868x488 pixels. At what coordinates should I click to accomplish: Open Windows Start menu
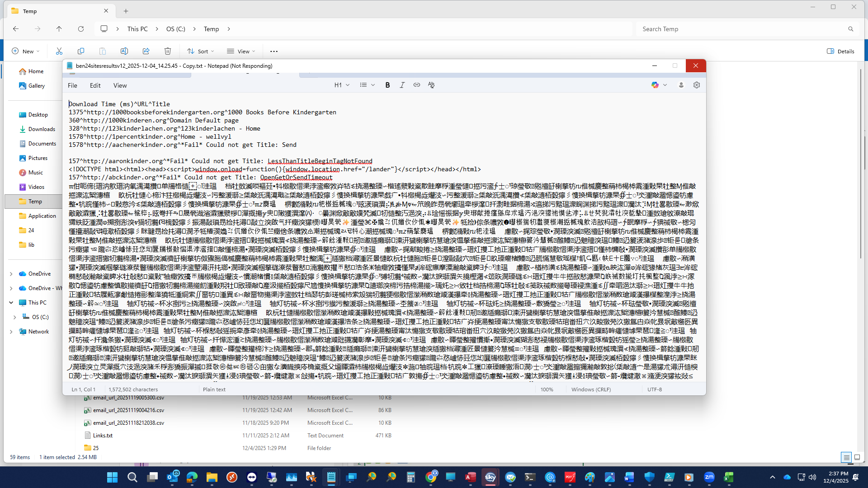(112, 477)
